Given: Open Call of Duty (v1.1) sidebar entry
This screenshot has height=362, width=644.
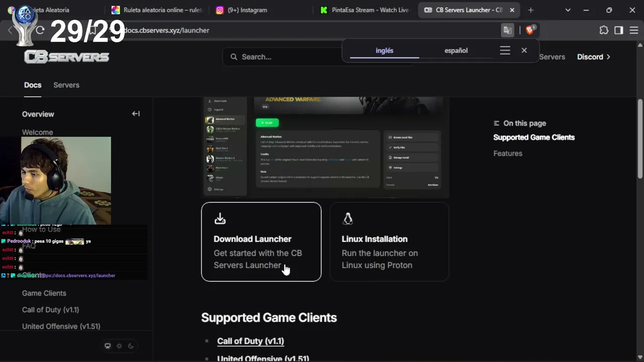Looking at the screenshot, I should [x=50, y=310].
